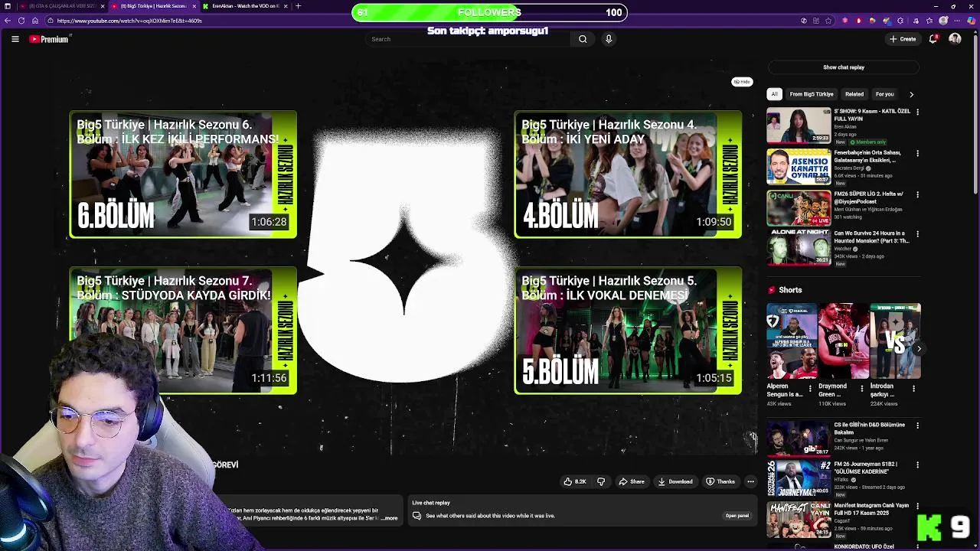Open options for Can We Survive video
Image resolution: width=980 pixels, height=551 pixels.
point(917,233)
